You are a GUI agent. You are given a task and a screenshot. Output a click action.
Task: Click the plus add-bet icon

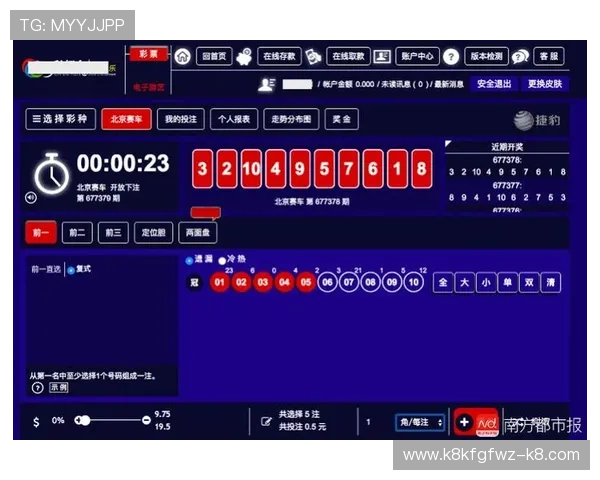(464, 422)
